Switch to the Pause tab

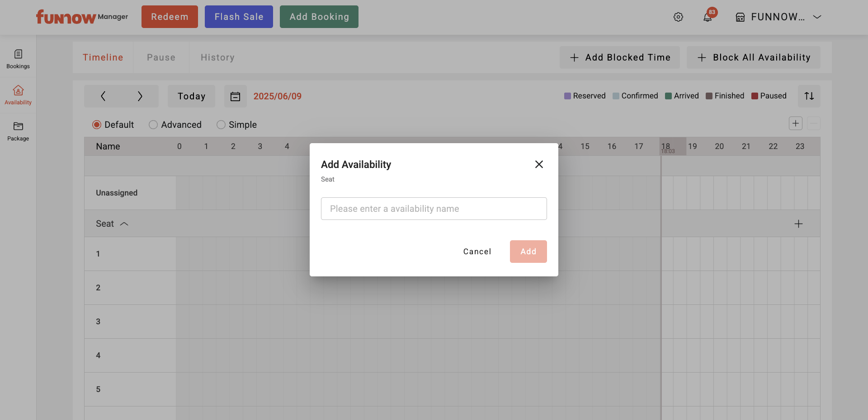pos(161,57)
